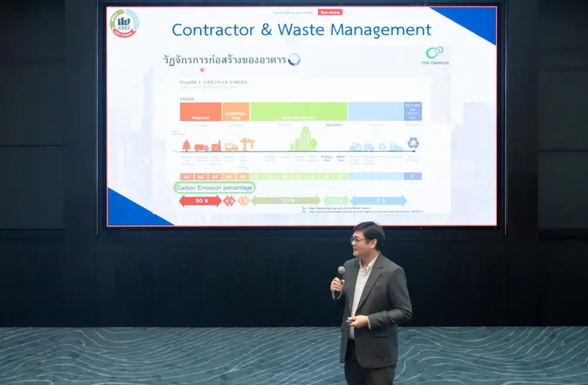Select the orange CONSTRUCTION stage block
Screen dimensions: 588x385
coord(236,112)
